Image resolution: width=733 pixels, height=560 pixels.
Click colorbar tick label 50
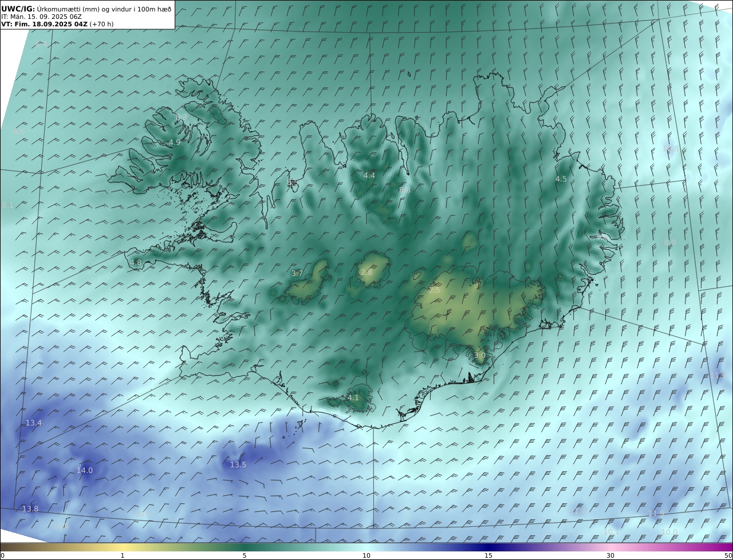pyautogui.click(x=728, y=555)
